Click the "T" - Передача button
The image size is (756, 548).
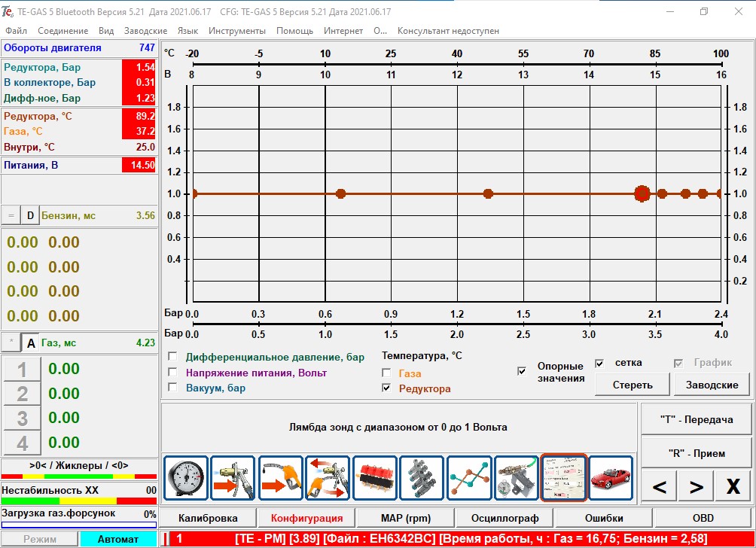[697, 419]
